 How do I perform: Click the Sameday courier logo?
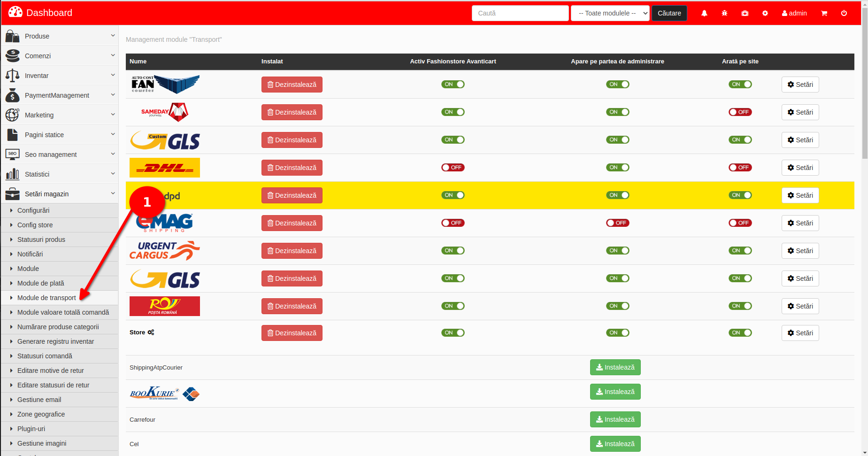coord(165,112)
